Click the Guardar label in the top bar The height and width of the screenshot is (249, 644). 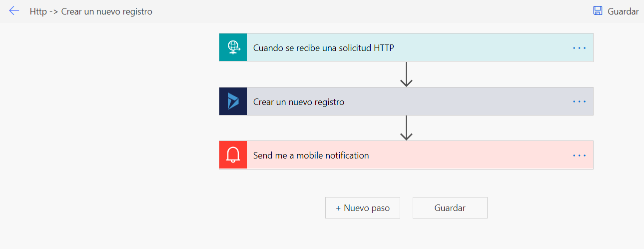pyautogui.click(x=623, y=11)
